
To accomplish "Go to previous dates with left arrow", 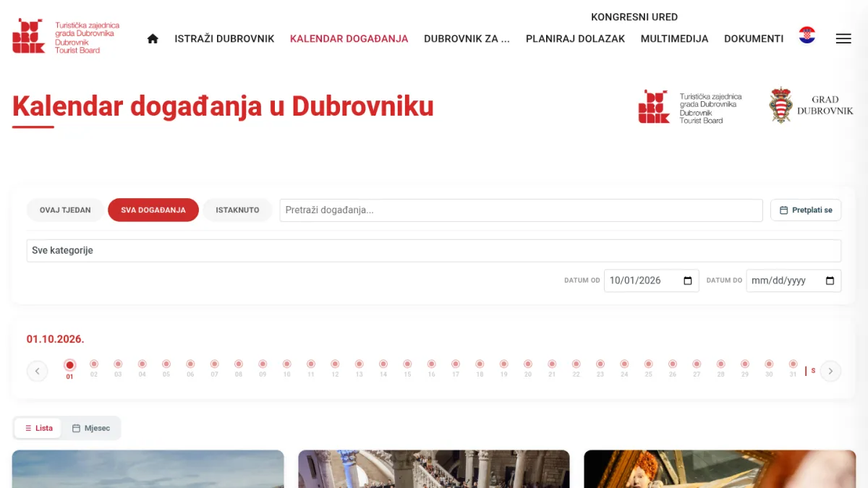I will pos(37,371).
